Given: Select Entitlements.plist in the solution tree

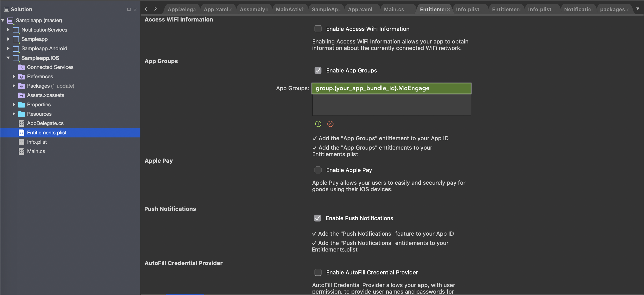Looking at the screenshot, I should 70,133.
